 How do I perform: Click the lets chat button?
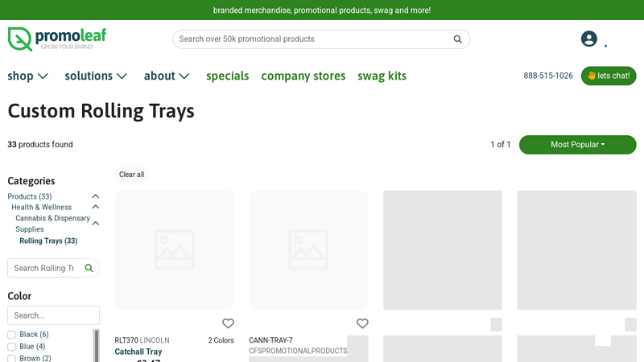[608, 76]
